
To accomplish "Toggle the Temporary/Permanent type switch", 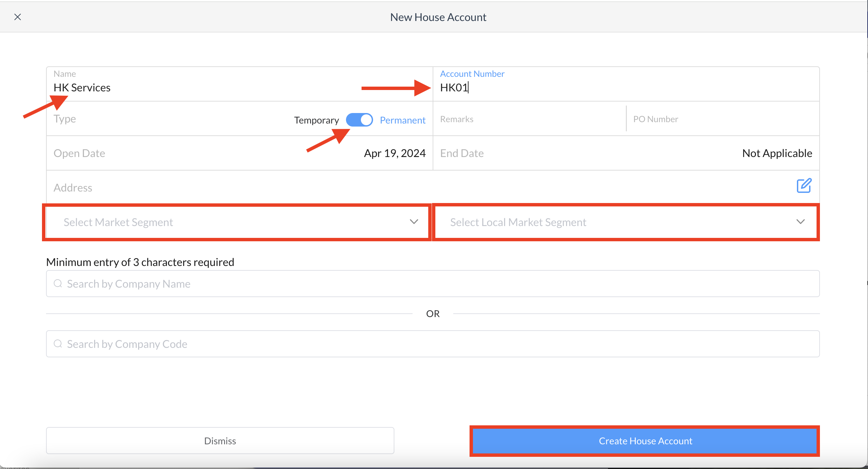I will tap(359, 120).
